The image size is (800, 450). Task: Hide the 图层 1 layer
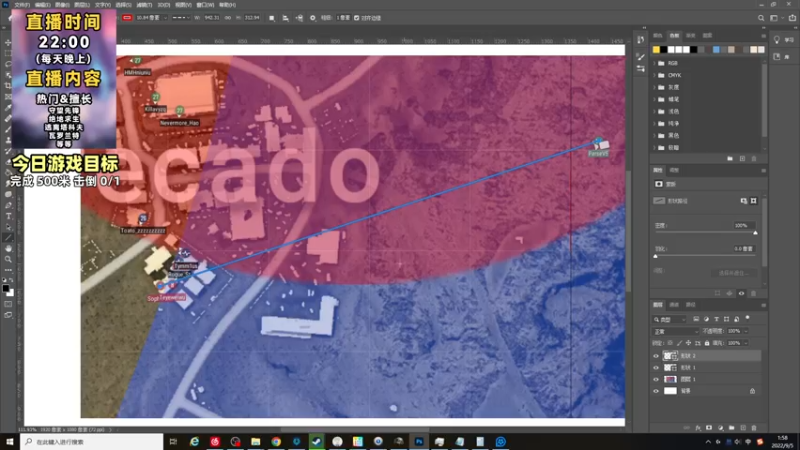pos(656,379)
